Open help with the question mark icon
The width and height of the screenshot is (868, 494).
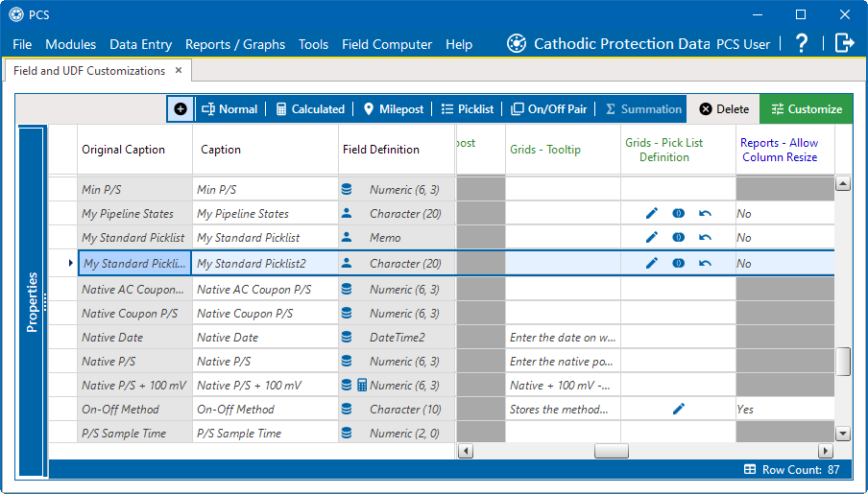pyautogui.click(x=802, y=43)
